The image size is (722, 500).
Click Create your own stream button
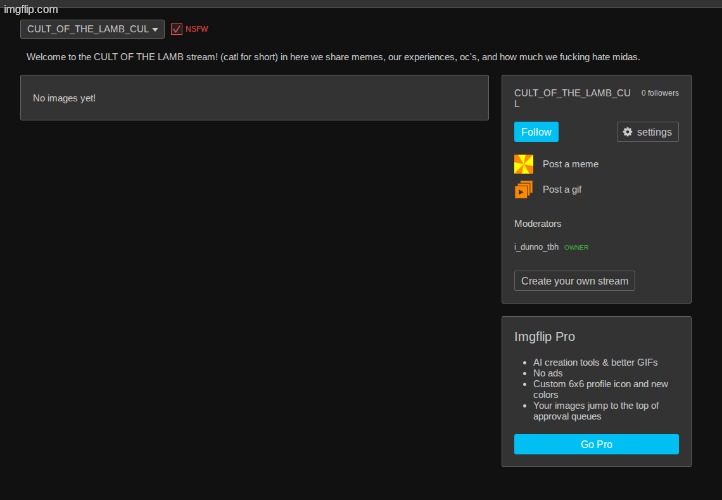[574, 281]
